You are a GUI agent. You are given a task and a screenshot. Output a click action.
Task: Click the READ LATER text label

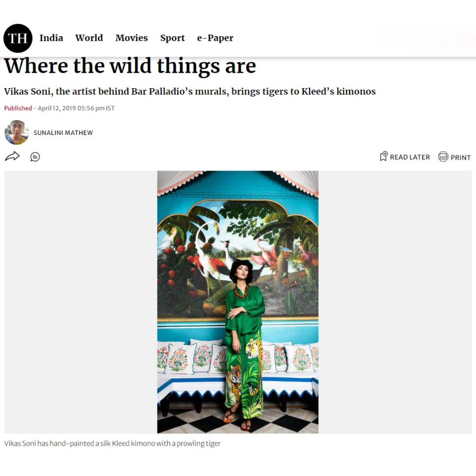pyautogui.click(x=410, y=157)
